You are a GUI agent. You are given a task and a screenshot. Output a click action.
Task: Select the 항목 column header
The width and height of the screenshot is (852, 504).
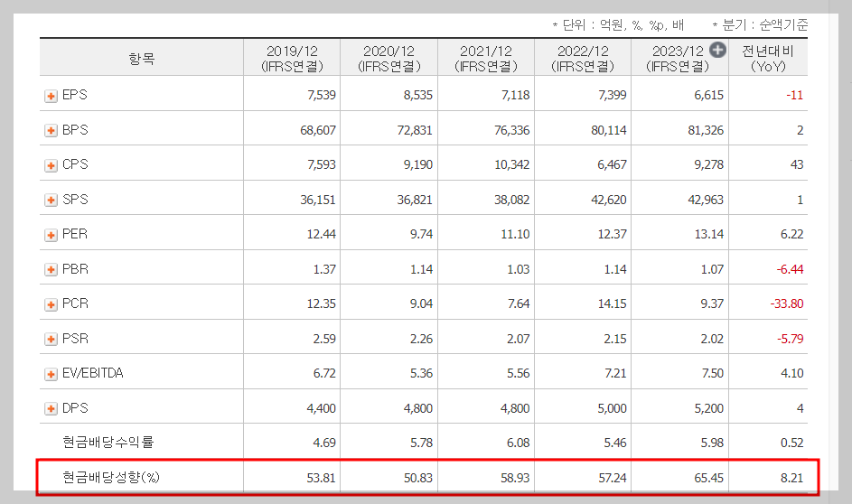[x=141, y=58]
